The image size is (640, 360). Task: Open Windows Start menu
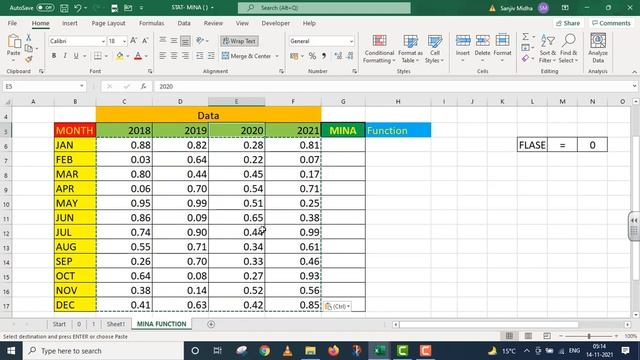pos(11,351)
